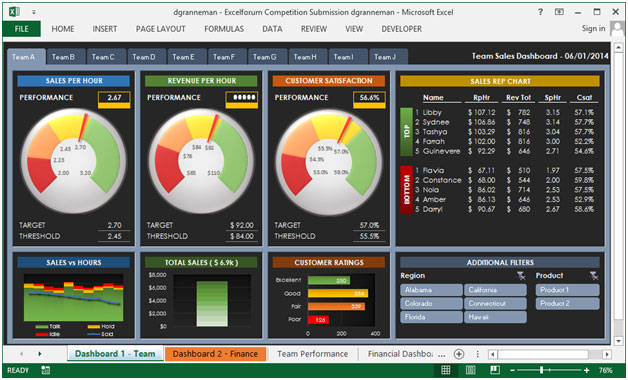Clear the Region slicer filter icon
This screenshot has width=628, height=380.
521,275
